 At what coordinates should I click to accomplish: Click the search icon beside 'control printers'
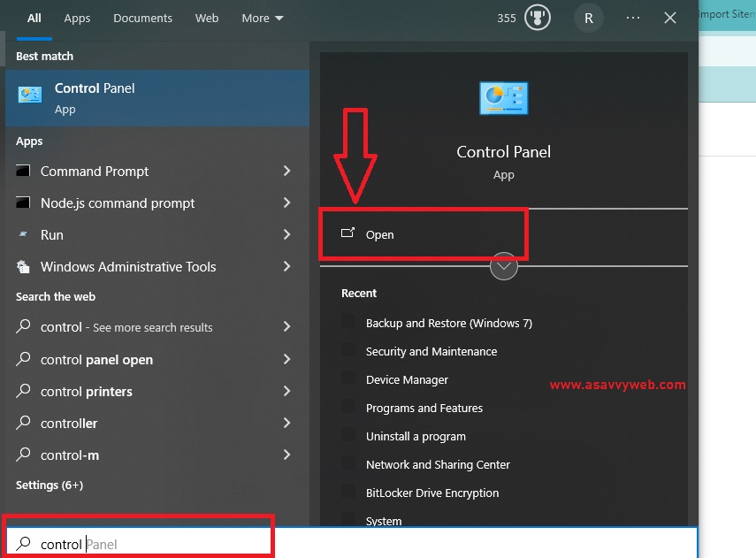(x=23, y=391)
